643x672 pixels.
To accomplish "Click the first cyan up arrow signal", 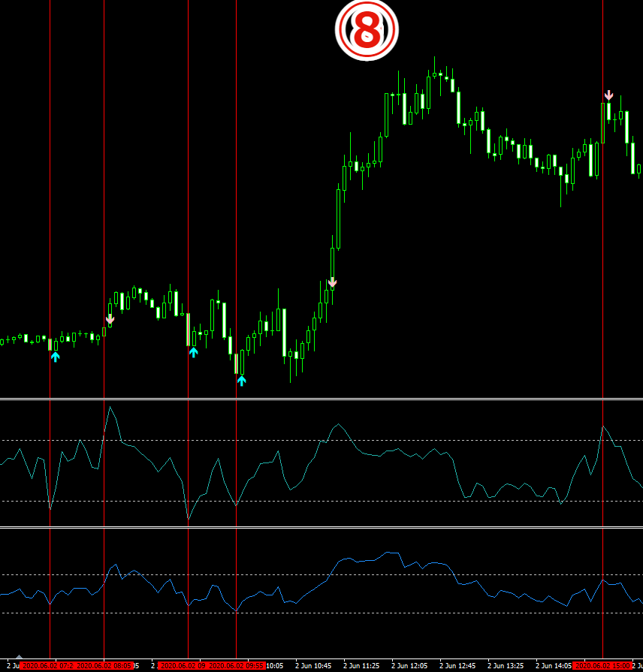I will pyautogui.click(x=56, y=357).
